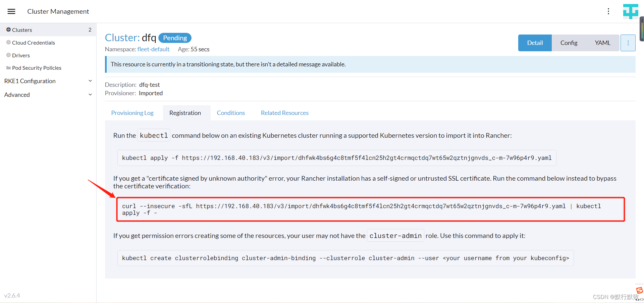This screenshot has height=303, width=644.
Task: Click the globe icon beside Cloud Credentials
Action: 8,42
